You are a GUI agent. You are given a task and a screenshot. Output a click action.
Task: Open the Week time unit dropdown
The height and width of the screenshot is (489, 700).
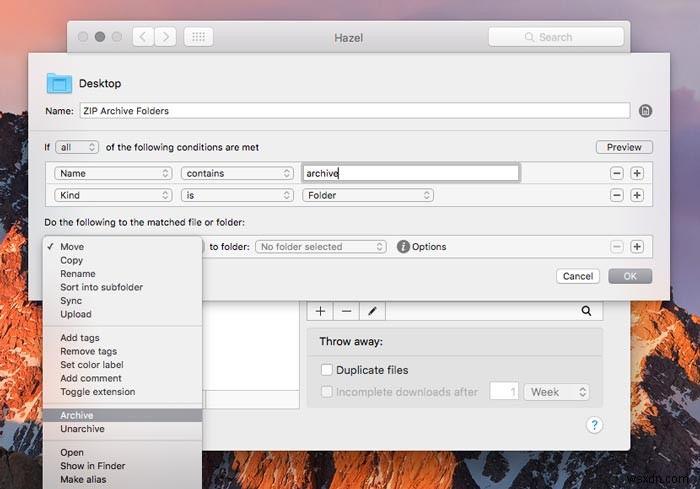click(553, 392)
